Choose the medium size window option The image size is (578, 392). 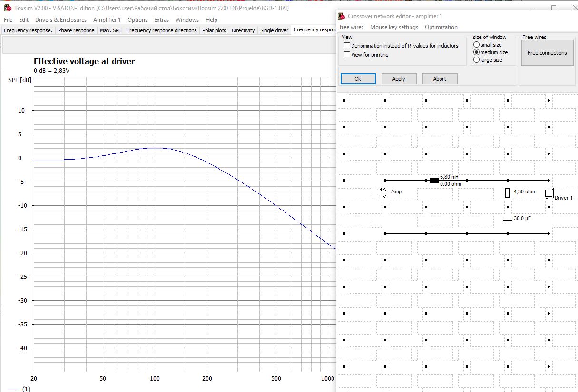[476, 52]
